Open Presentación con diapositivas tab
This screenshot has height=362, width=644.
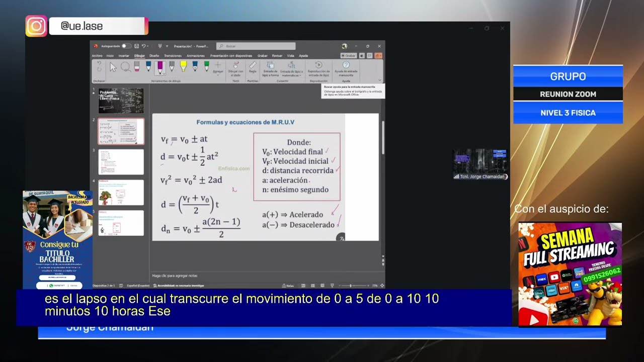tap(231, 56)
